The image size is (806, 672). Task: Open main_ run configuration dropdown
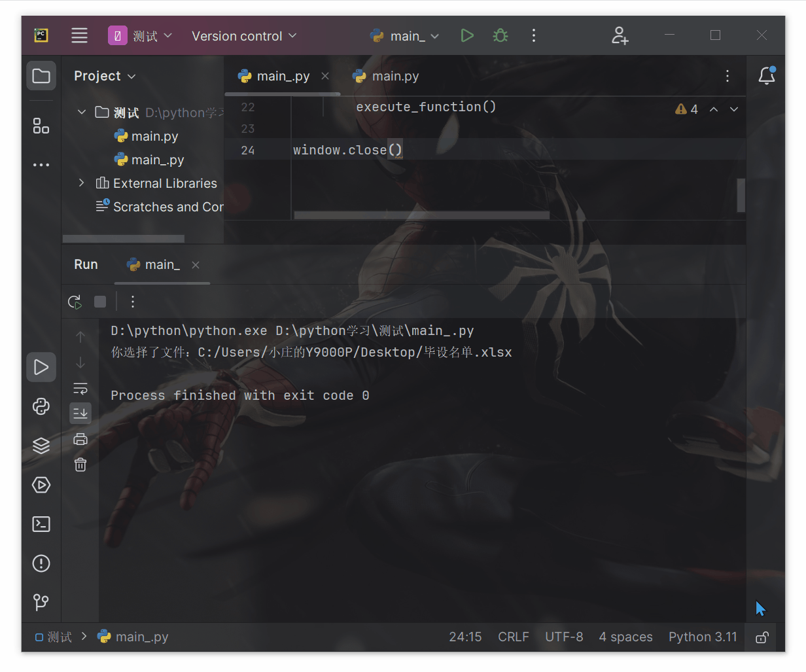(x=404, y=36)
